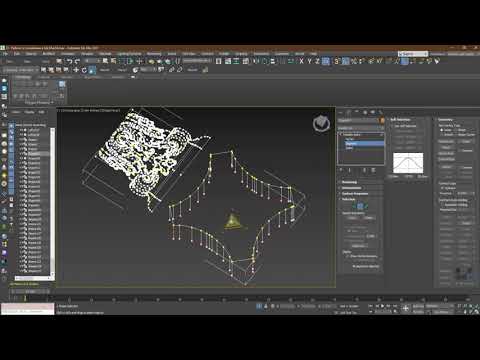Collapse the Editable Spline stack entry
Viewport: 480px width, 360px height.
click(x=341, y=134)
